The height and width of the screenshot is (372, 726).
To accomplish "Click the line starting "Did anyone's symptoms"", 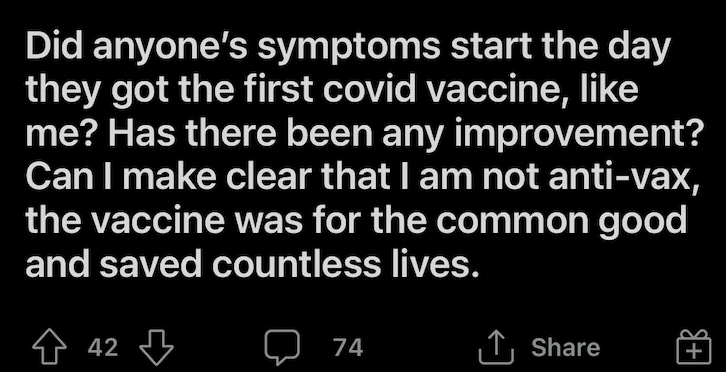I will point(348,47).
